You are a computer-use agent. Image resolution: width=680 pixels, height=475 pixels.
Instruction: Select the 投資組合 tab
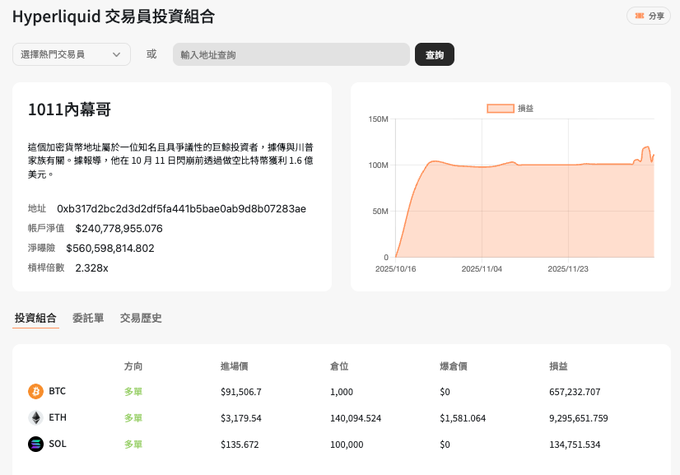click(36, 318)
